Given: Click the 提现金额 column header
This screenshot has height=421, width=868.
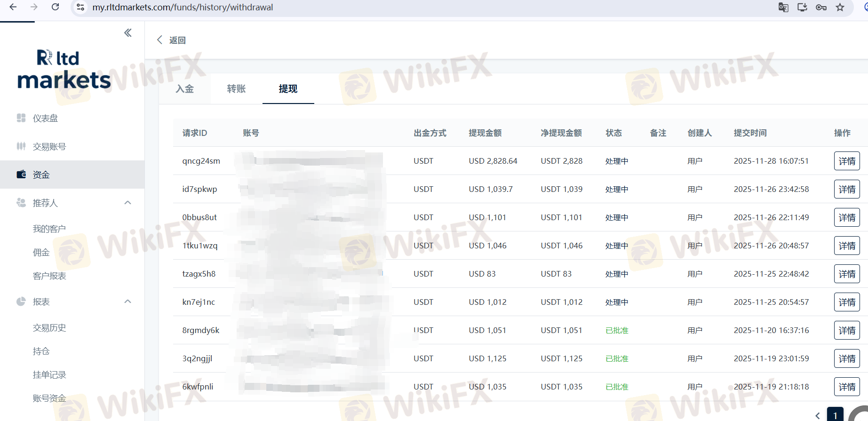Looking at the screenshot, I should 485,133.
